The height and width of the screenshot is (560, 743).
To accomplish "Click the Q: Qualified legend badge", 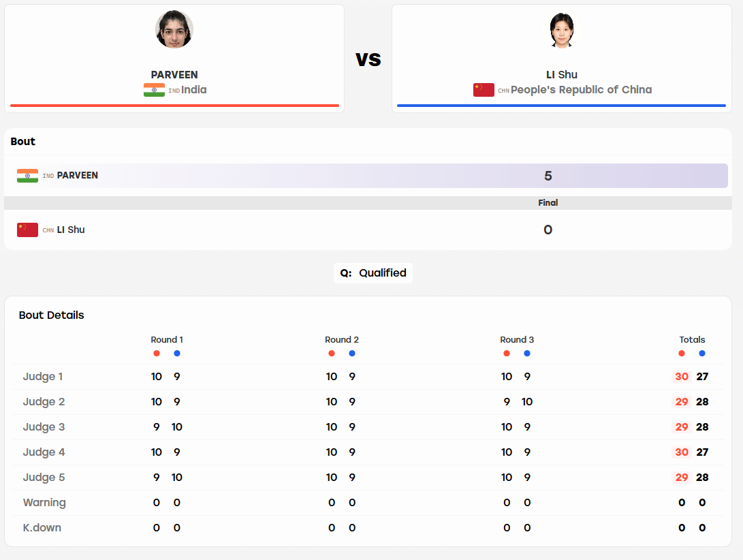I will [373, 273].
